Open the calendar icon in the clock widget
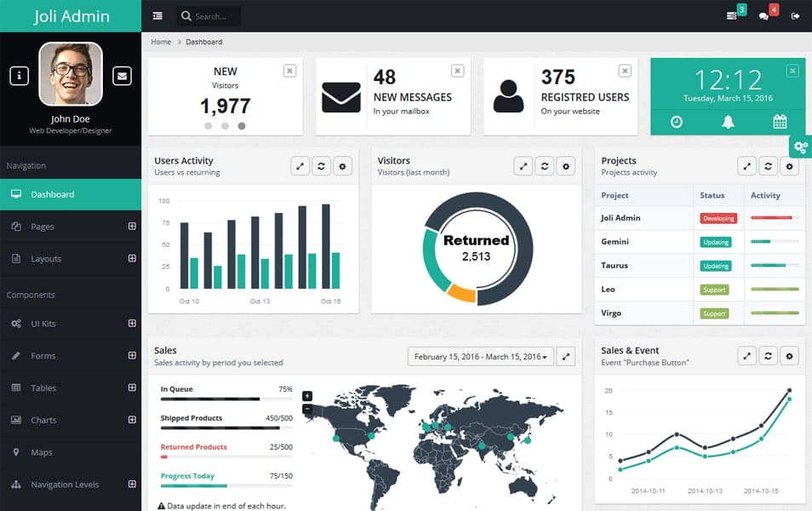The height and width of the screenshot is (511, 812). tap(779, 121)
